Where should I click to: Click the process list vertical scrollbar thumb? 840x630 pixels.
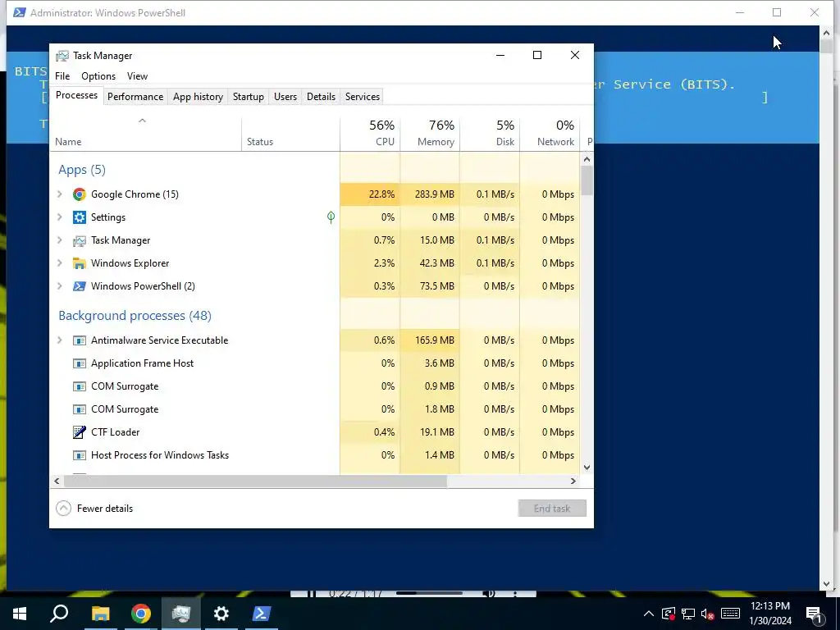[587, 180]
